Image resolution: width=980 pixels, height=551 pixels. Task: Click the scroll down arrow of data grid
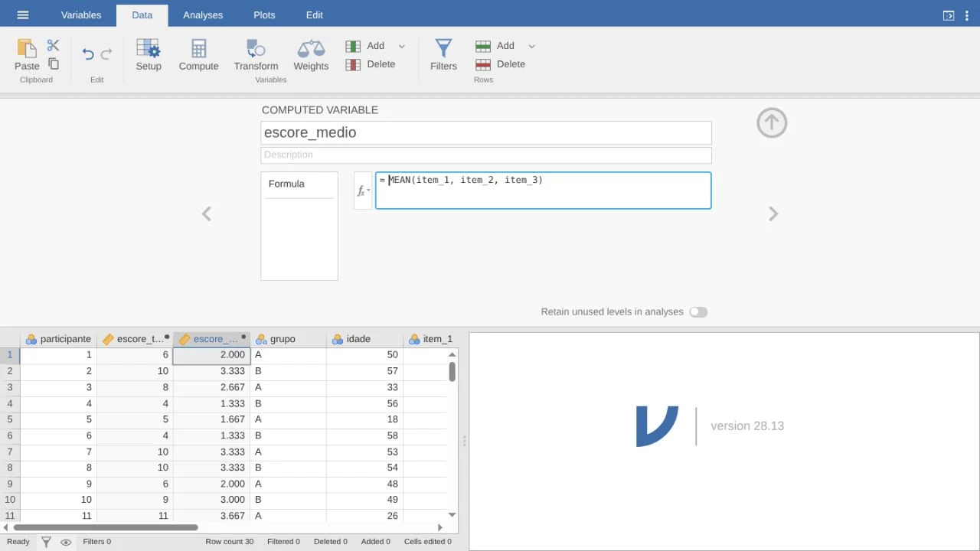click(x=452, y=515)
